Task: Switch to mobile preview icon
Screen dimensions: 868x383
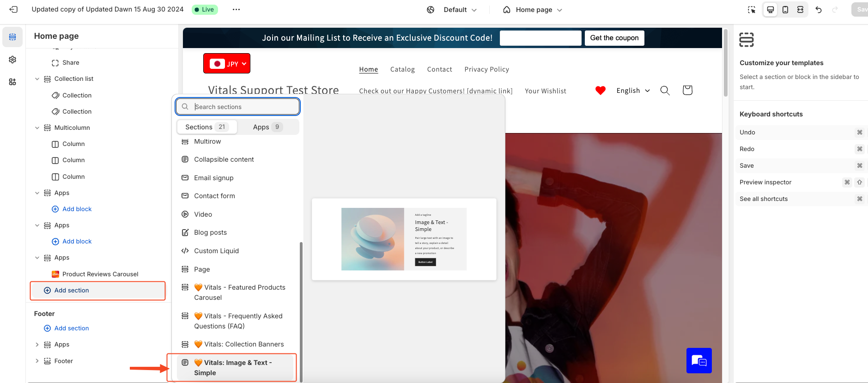Action: [x=785, y=10]
